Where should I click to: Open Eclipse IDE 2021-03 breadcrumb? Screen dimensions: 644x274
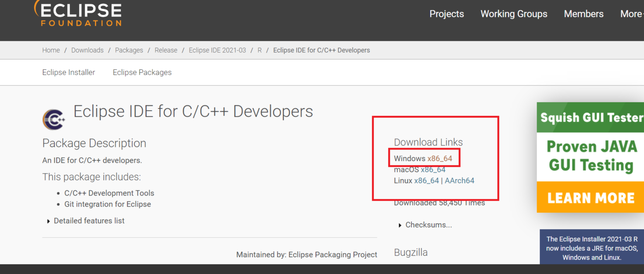tap(217, 50)
